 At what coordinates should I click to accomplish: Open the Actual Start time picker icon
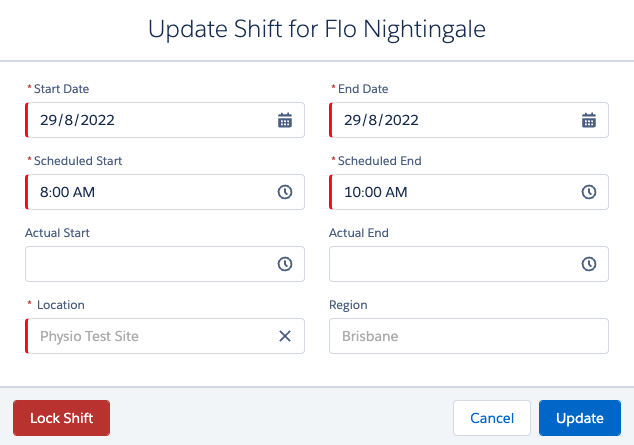pyautogui.click(x=285, y=264)
